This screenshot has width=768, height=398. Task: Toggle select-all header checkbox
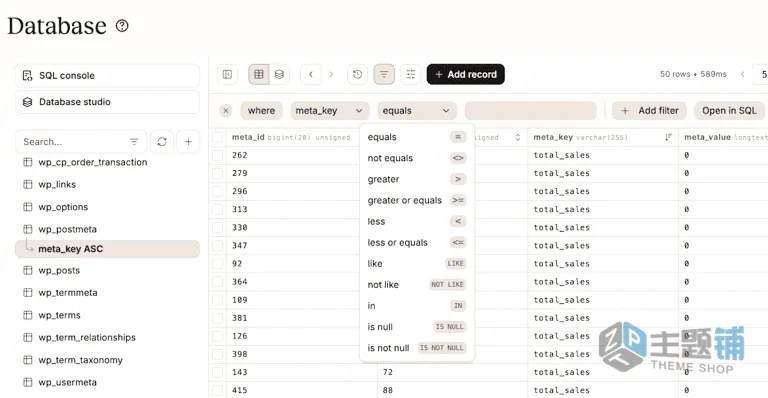pyautogui.click(x=217, y=138)
